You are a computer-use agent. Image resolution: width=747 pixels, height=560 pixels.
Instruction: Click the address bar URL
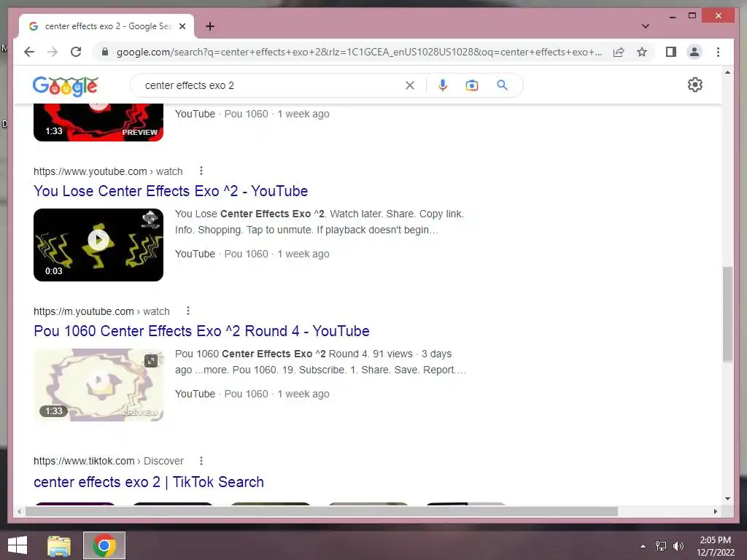[359, 52]
